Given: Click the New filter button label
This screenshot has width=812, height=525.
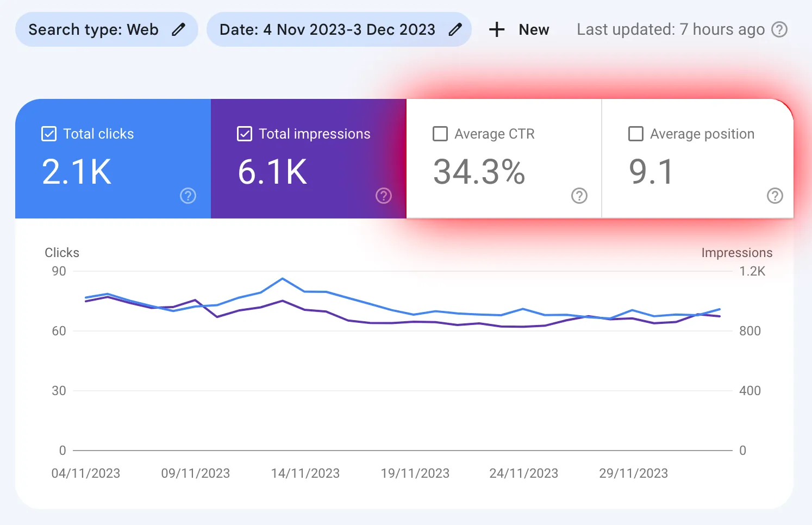Looking at the screenshot, I should click(534, 29).
